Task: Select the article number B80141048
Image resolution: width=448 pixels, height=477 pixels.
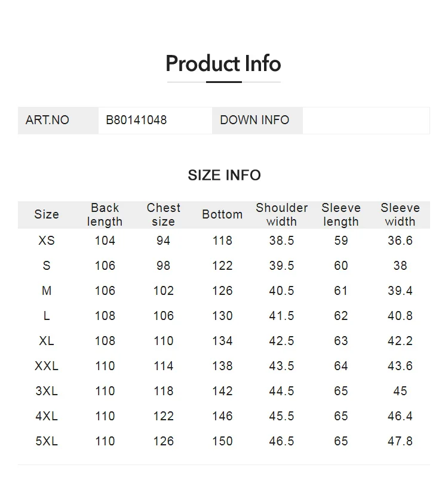Action: pyautogui.click(x=136, y=120)
